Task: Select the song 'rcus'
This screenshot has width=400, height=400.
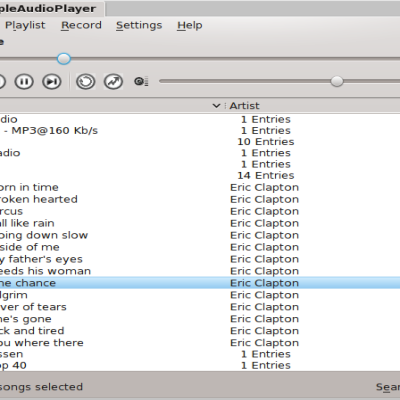Action: tap(200, 211)
